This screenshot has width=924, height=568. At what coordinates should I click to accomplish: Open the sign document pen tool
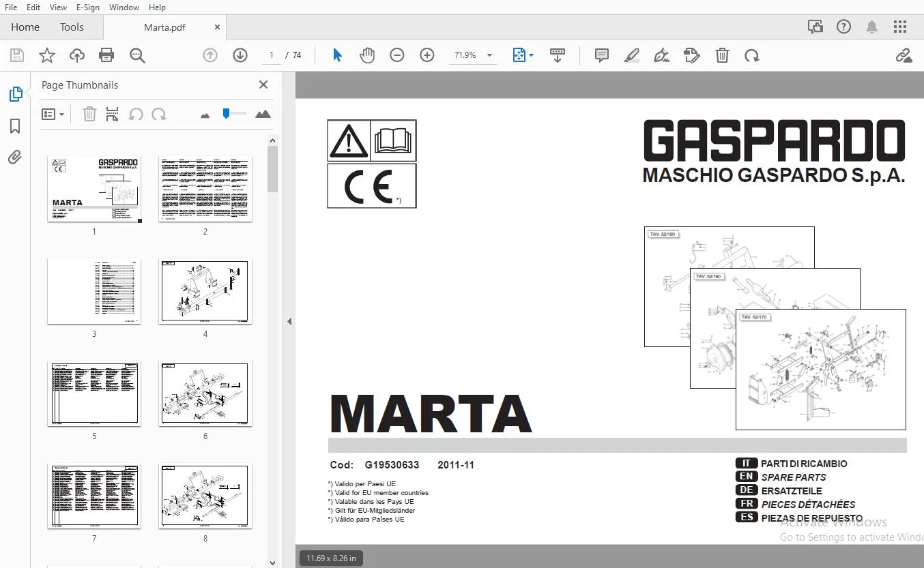point(661,55)
